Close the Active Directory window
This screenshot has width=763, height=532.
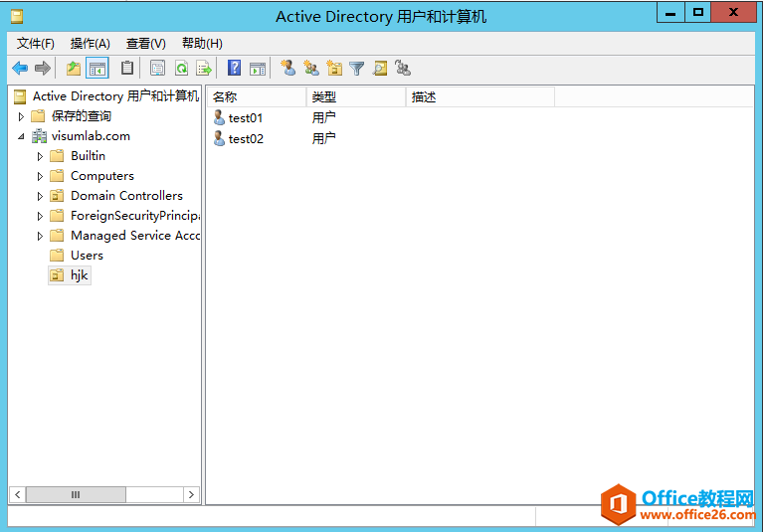[733, 13]
